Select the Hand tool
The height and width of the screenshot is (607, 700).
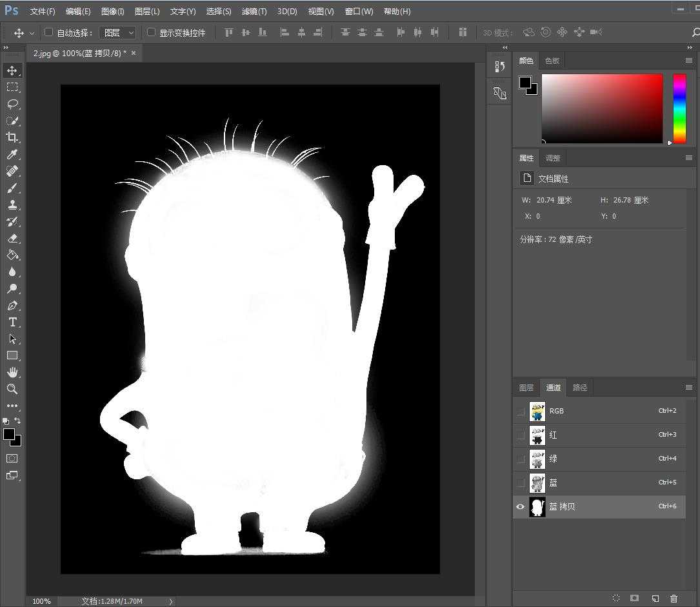click(12, 372)
